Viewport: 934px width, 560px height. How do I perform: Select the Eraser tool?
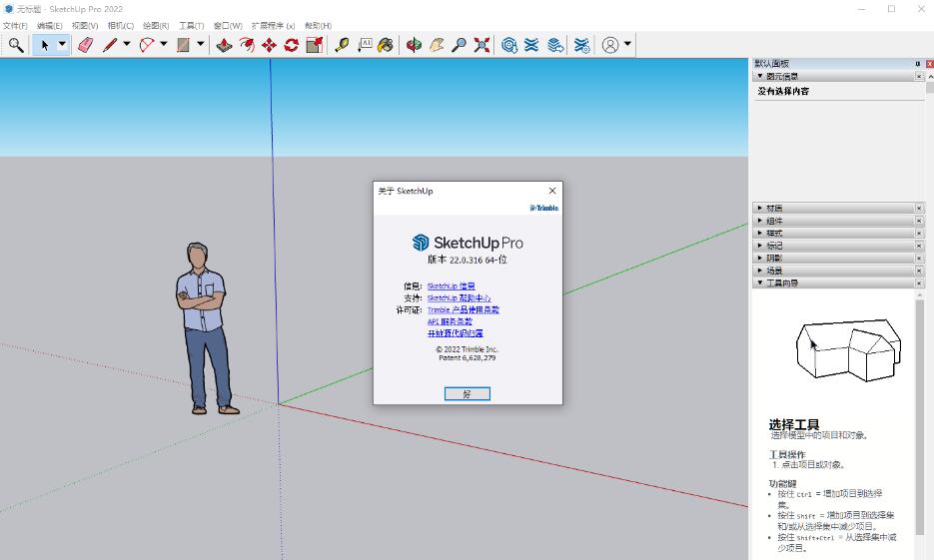(85, 45)
